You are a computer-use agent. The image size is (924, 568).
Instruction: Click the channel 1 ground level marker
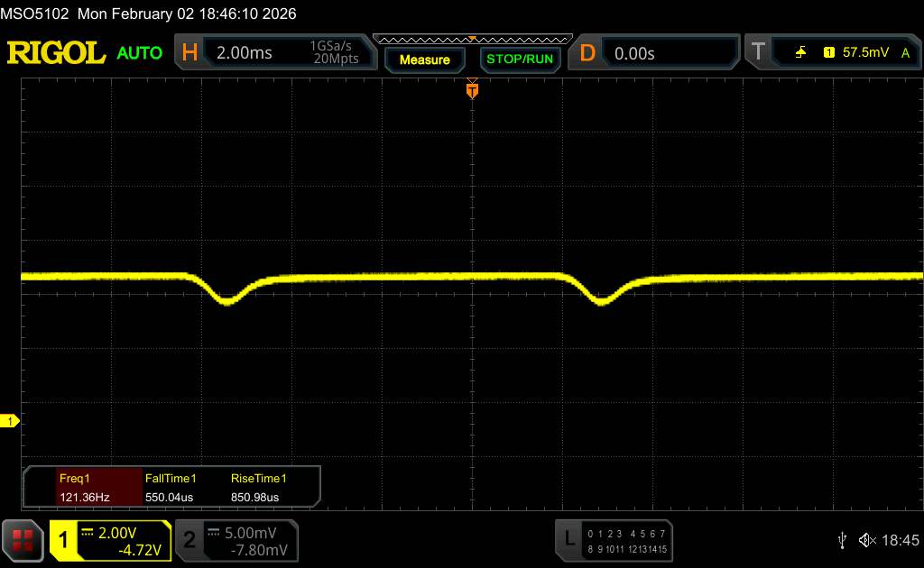click(x=10, y=421)
